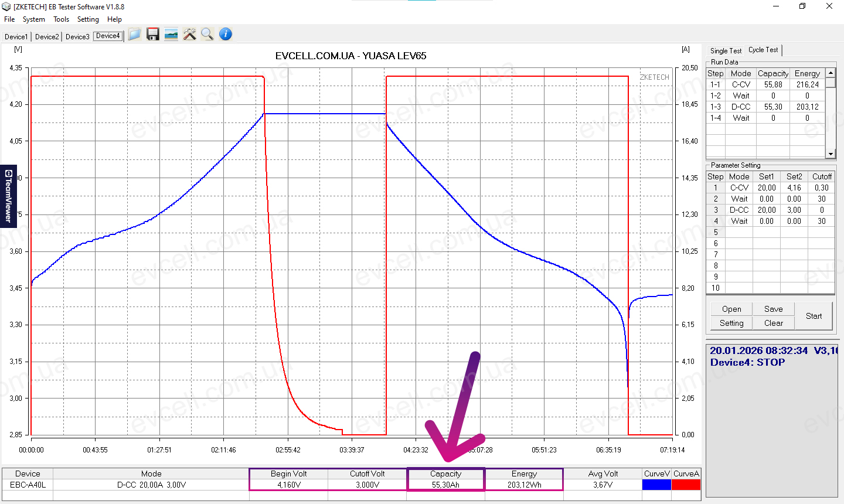Screen dimensions: 844x504
Task: Click the blue CurveV color swatch
Action: click(x=656, y=485)
